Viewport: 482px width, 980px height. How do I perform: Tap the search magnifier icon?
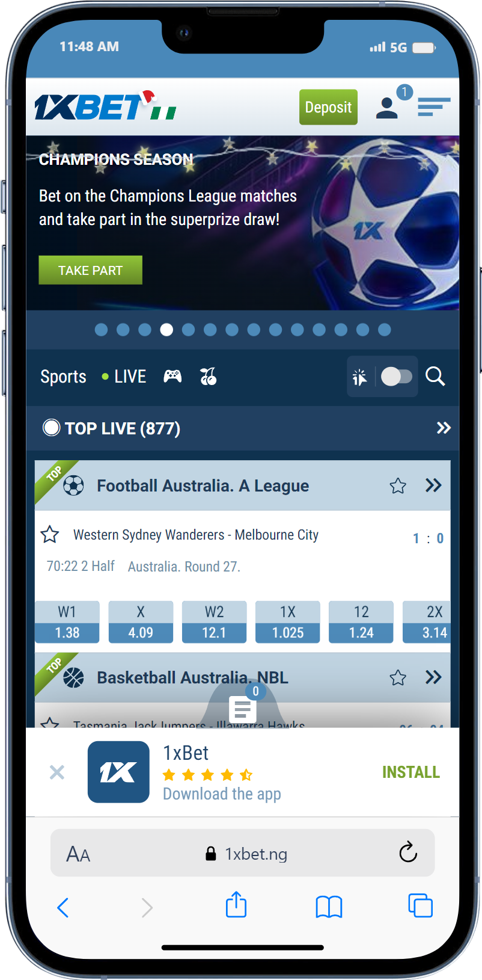pos(435,377)
